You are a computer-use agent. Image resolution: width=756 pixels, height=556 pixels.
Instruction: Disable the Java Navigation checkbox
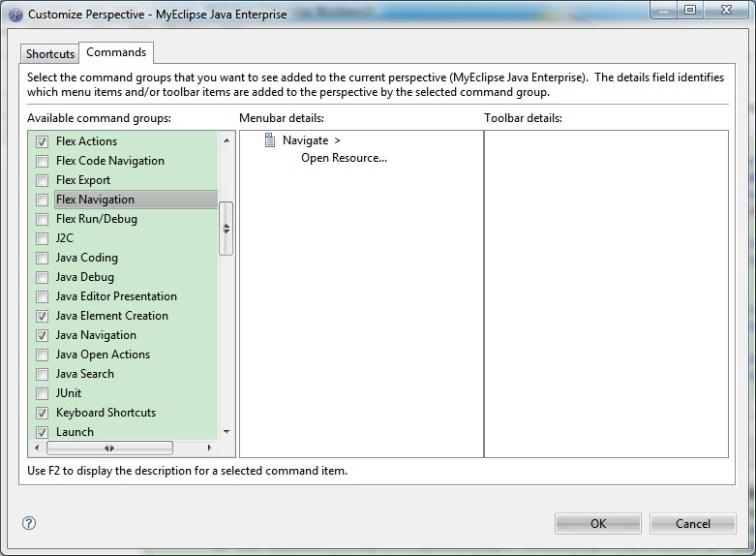pyautogui.click(x=42, y=335)
